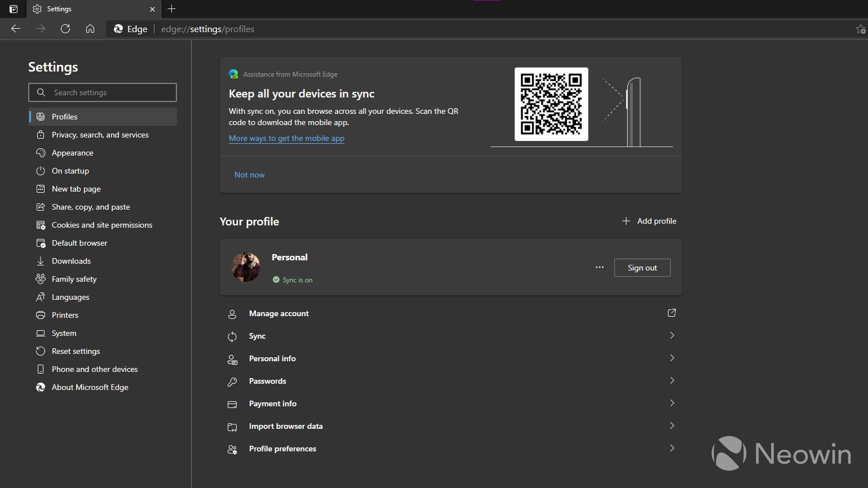Open Appearance in the settings sidebar

73,153
